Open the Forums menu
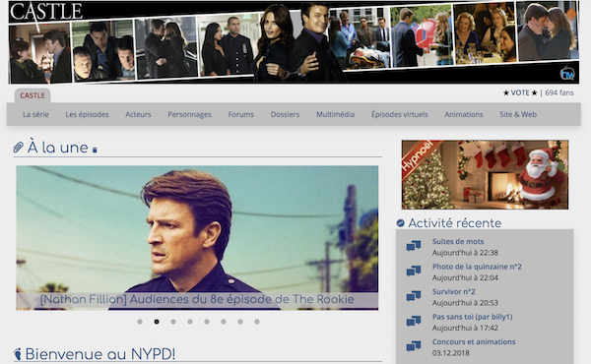591x364 pixels. 241,114
